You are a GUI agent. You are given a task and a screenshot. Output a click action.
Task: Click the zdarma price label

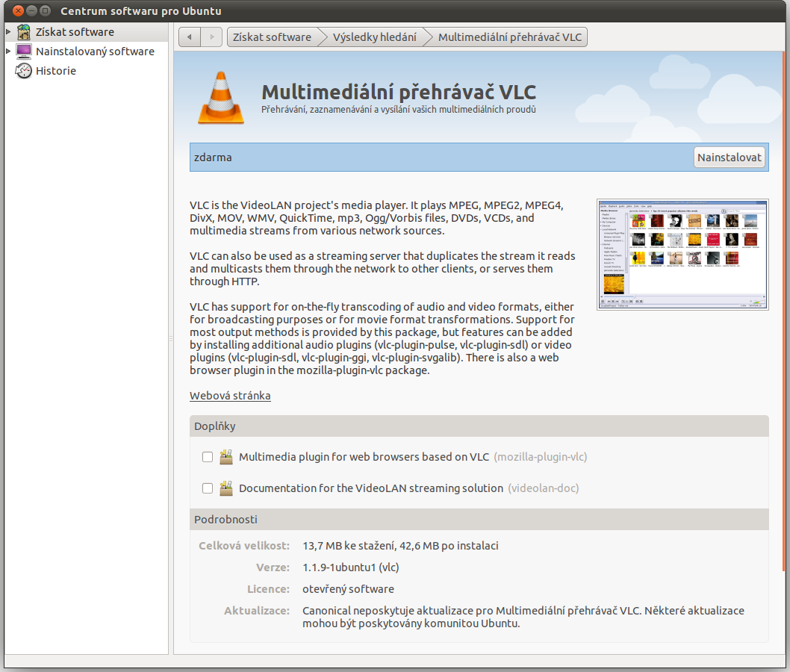(x=213, y=157)
